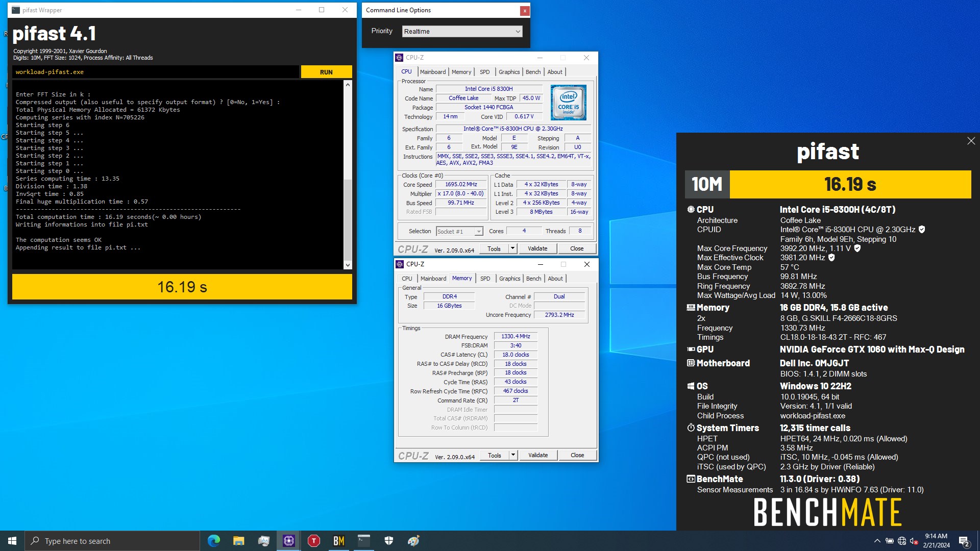Click Close button in lower CPU-Z window
980x551 pixels.
coord(577,456)
